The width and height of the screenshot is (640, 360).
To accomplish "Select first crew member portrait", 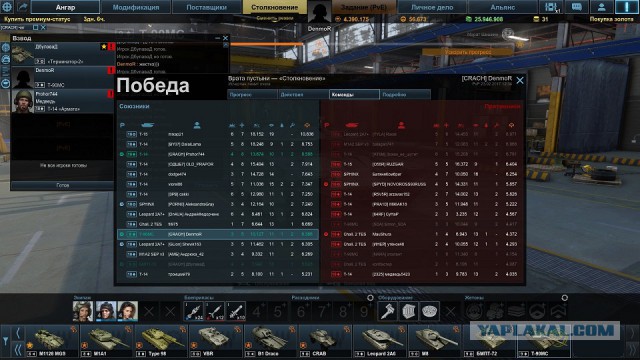I will pos(83,311).
